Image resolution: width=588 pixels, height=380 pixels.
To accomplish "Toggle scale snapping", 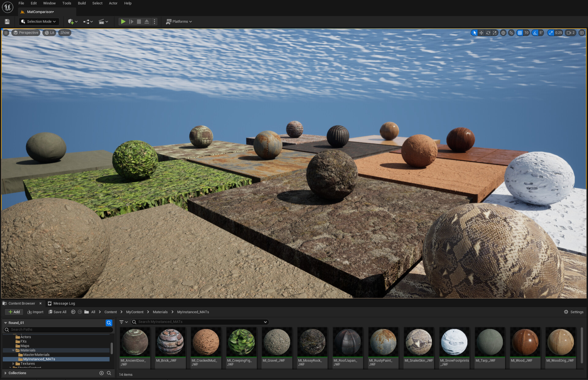I will (x=551, y=33).
